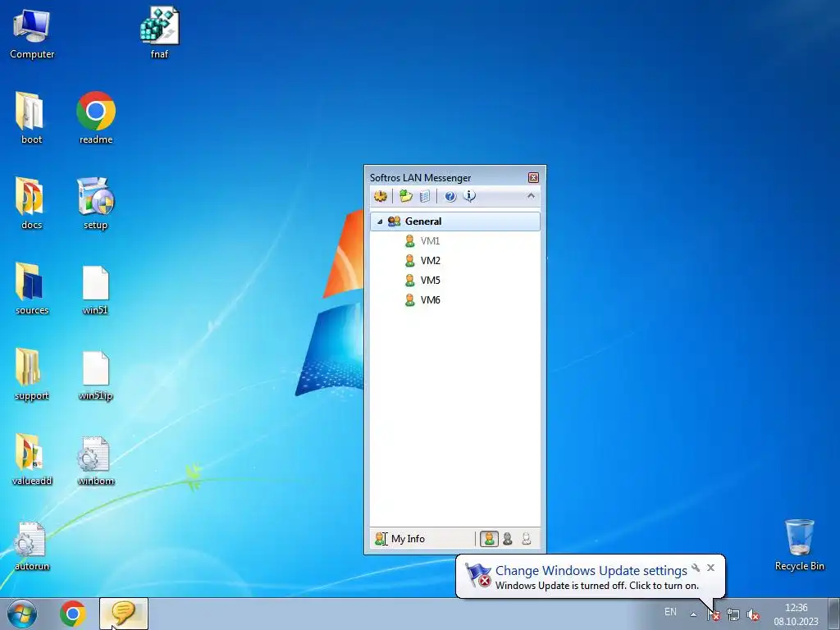Select the fnaf desktop icon

point(160,33)
